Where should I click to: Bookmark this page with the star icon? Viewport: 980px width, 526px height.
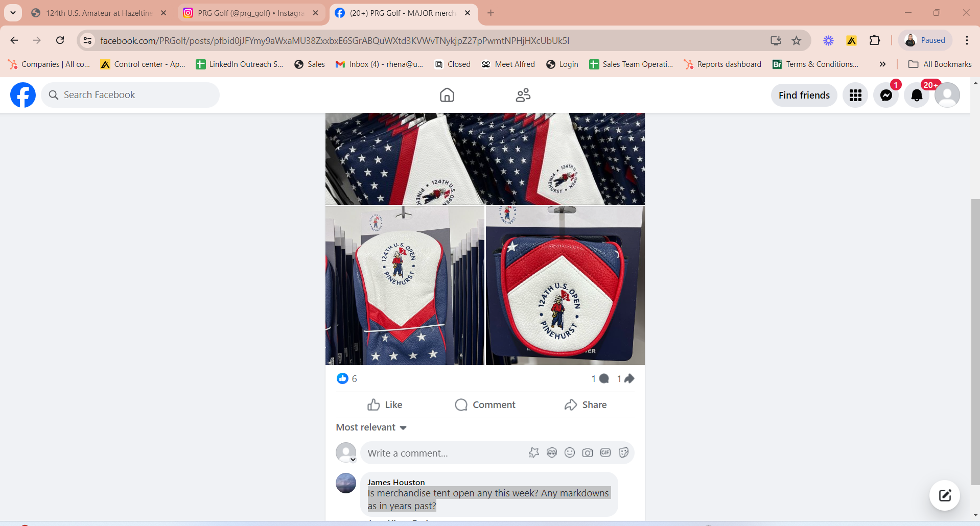click(796, 40)
